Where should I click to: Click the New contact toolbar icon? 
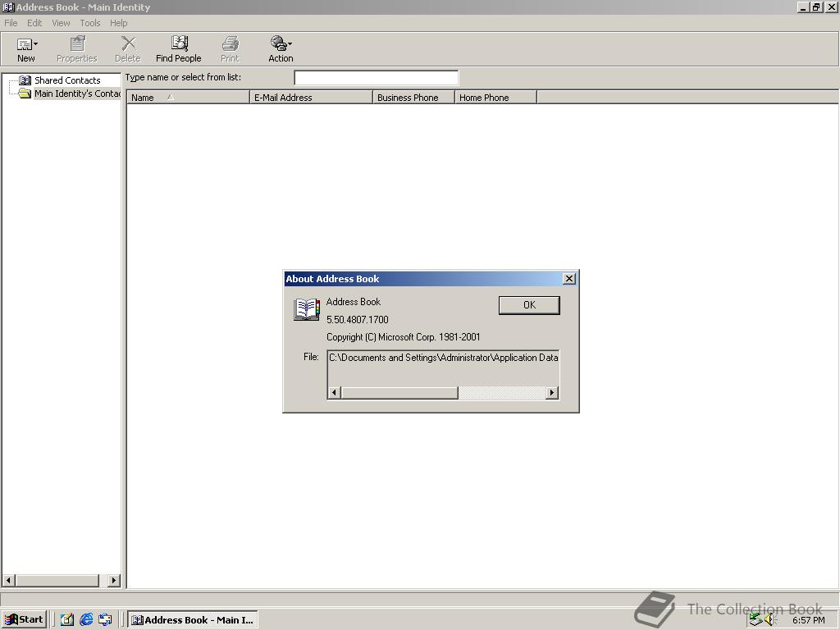coord(24,44)
